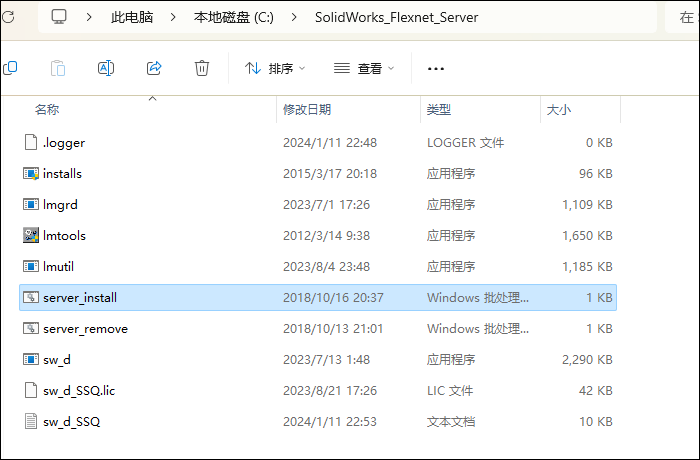Image resolution: width=700 pixels, height=460 pixels.
Task: Sort by the 类型 column header
Action: click(438, 109)
